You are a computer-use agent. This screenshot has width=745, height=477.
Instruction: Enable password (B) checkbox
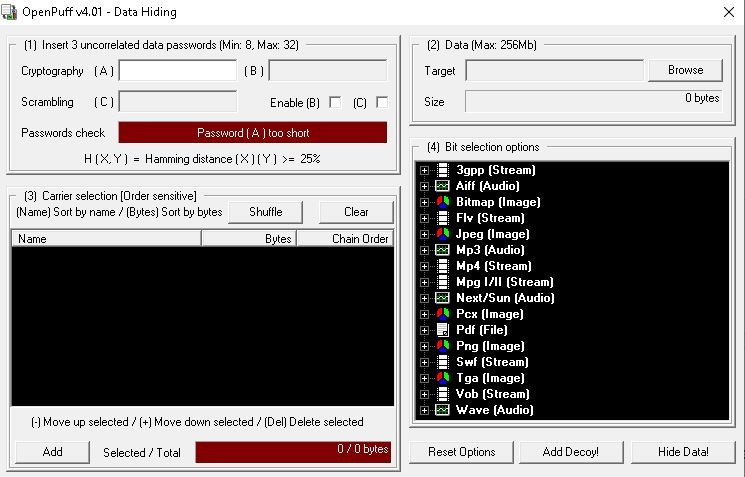click(x=335, y=102)
